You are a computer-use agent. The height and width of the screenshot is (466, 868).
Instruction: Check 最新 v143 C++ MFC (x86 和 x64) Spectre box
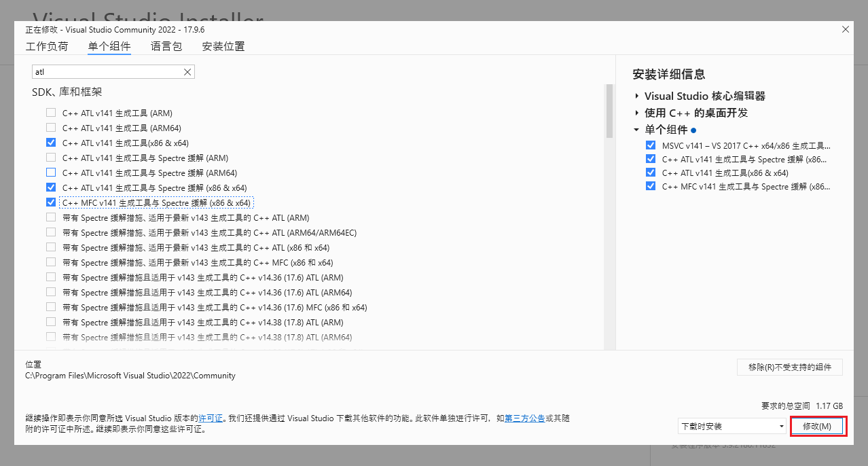(x=51, y=262)
